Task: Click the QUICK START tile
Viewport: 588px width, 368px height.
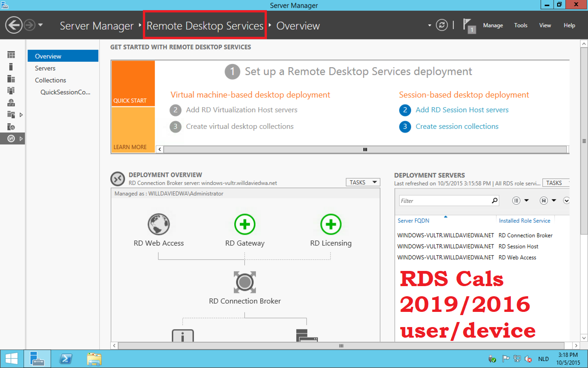Action: 133,83
